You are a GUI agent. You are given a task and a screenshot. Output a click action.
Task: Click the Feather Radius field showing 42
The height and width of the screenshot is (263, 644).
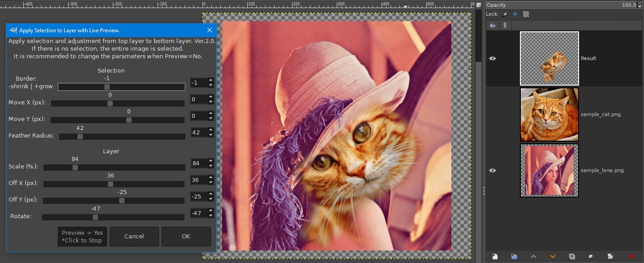coord(199,133)
